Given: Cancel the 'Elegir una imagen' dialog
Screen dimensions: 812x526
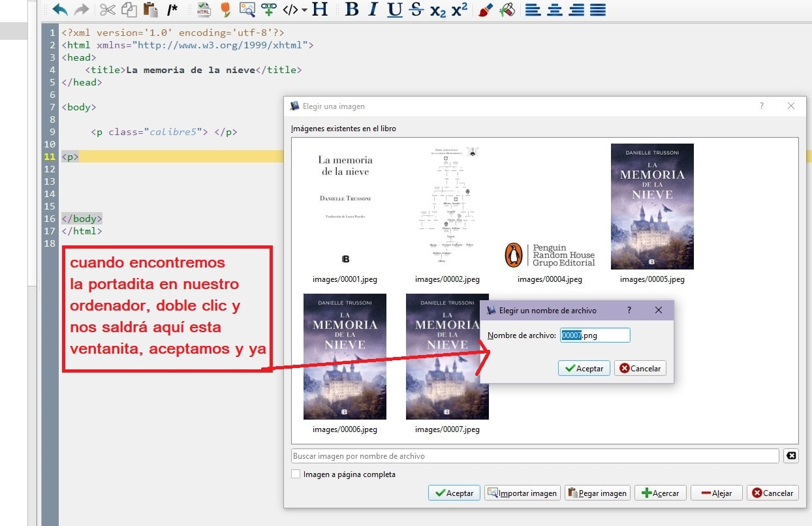Looking at the screenshot, I should point(773,493).
